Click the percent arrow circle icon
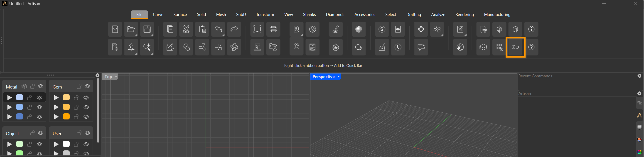Image resolution: width=644 pixels, height=157 pixels. click(x=312, y=29)
